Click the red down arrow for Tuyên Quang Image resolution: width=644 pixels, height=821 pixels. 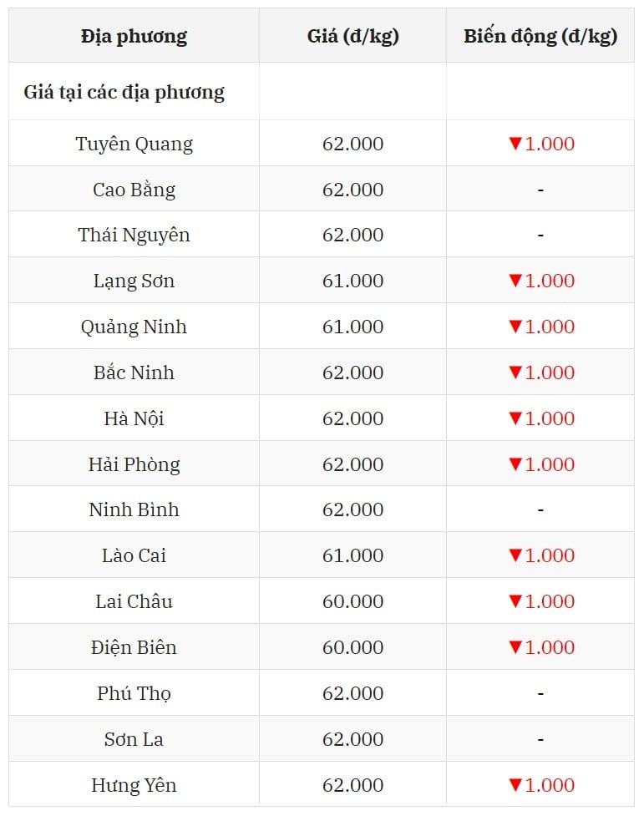[x=515, y=144]
